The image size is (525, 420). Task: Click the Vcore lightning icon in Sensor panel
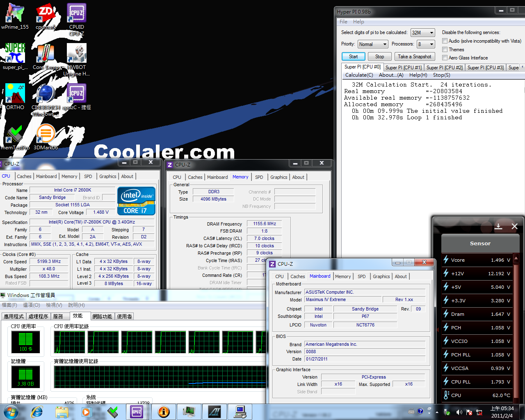coord(446,260)
